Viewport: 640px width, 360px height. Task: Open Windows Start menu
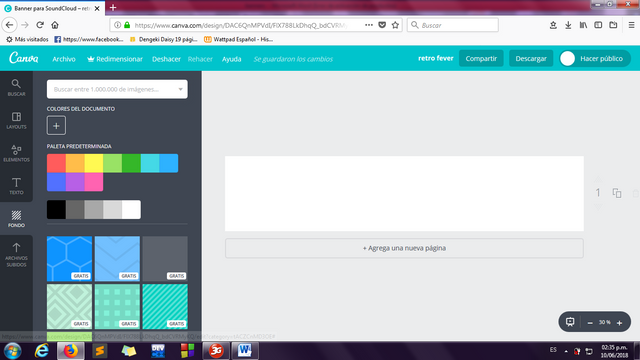coord(12,351)
